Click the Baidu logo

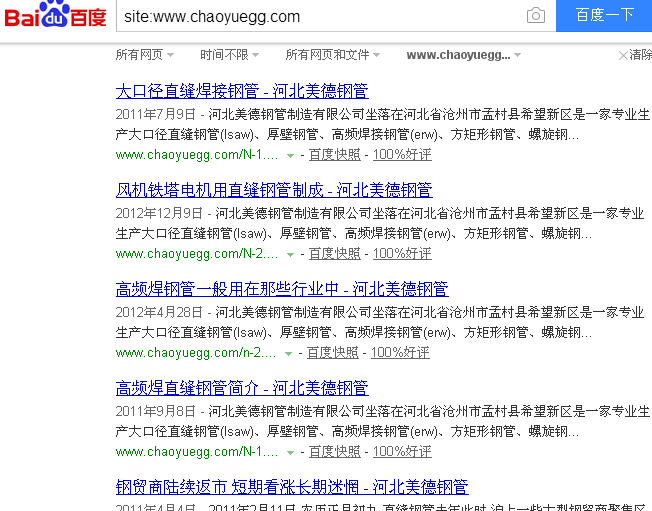[55, 15]
